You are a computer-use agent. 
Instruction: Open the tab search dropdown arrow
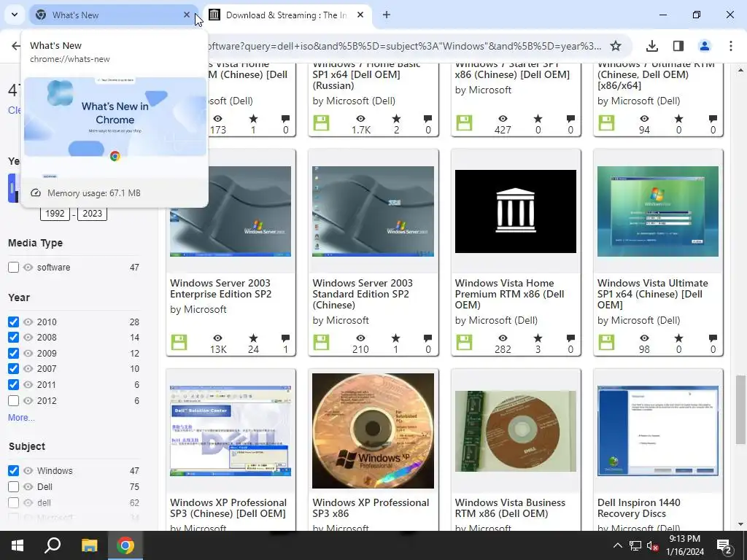[15, 15]
